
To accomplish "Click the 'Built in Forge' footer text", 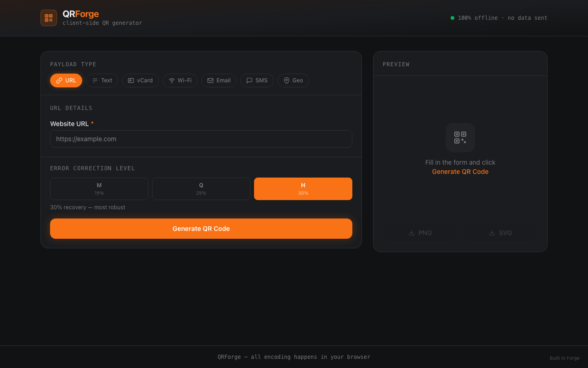I will pos(565,358).
